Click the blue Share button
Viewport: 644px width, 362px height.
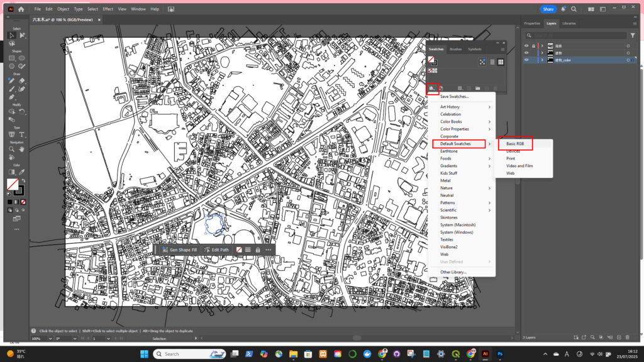(x=548, y=9)
